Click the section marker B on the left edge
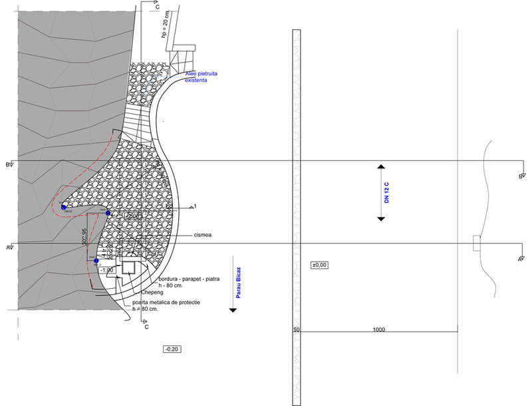532x406 pixels. pyautogui.click(x=9, y=164)
